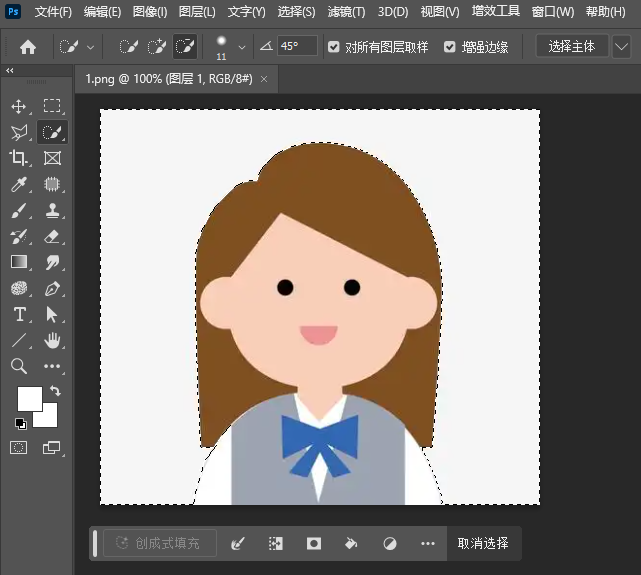Toggle 增强边缘 checkbox
The image size is (641, 575).
449,47
